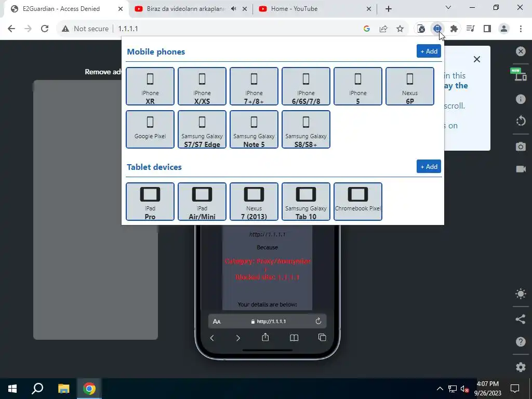Tap the phone's share icon
The height and width of the screenshot is (399, 532).
(x=265, y=337)
